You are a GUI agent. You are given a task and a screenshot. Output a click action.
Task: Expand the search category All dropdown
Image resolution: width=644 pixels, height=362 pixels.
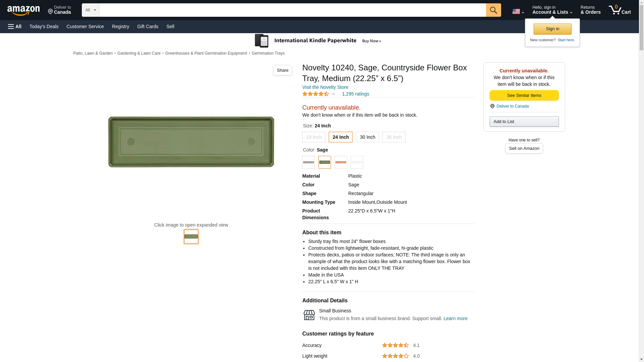click(90, 10)
